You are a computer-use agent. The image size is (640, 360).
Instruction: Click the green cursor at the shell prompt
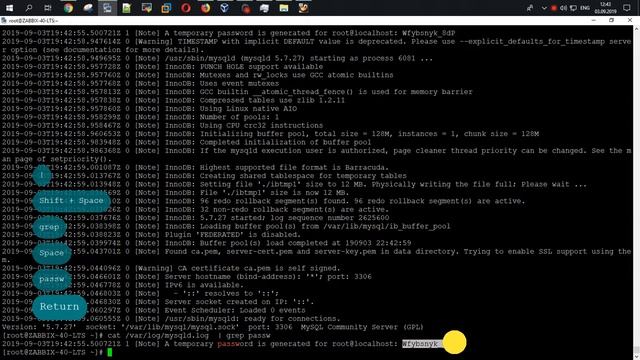click(109, 352)
